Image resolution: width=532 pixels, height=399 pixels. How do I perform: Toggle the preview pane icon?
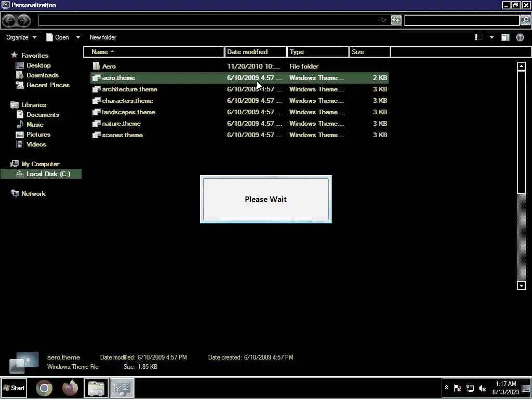506,37
